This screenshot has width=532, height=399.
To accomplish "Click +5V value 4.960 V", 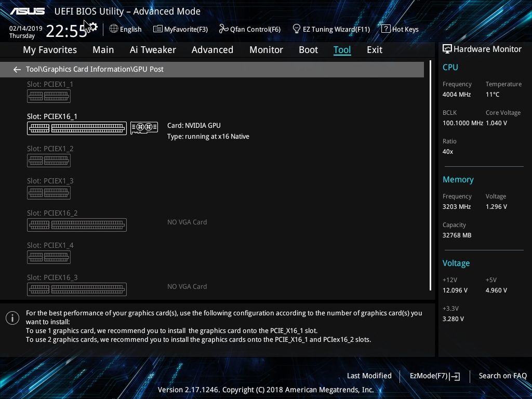I will pos(496,290).
